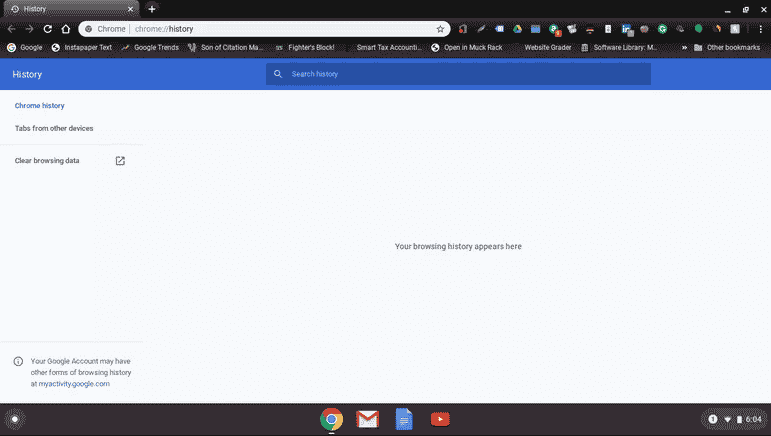Click the German flag hat extension icon
Image resolution: width=771 pixels, height=436 pixels.
[590, 29]
